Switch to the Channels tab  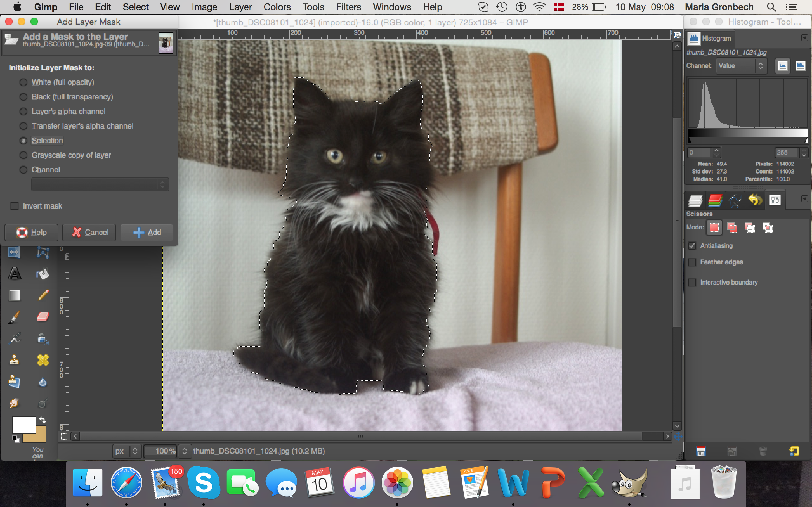click(x=715, y=201)
